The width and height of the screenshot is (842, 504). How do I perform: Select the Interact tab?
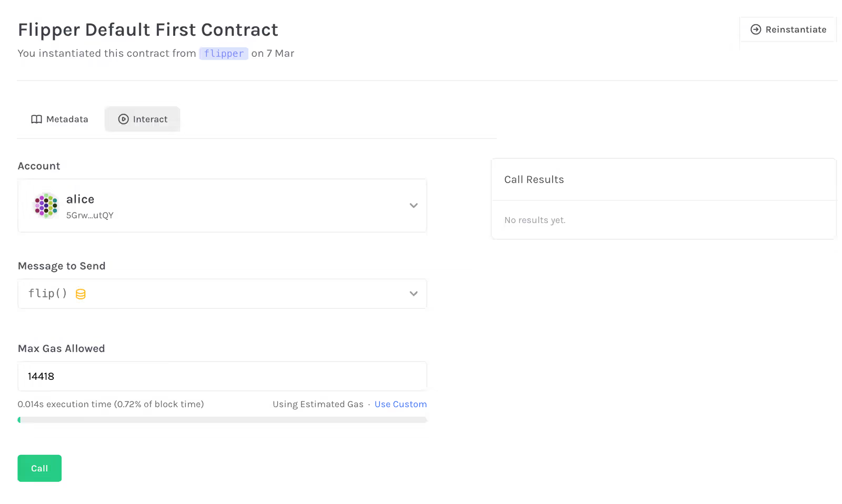pos(143,119)
